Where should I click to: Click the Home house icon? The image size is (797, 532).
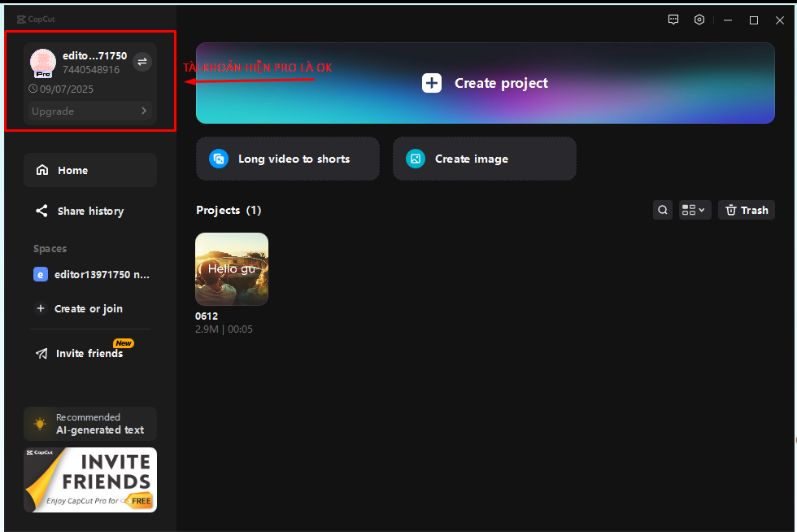coord(42,170)
